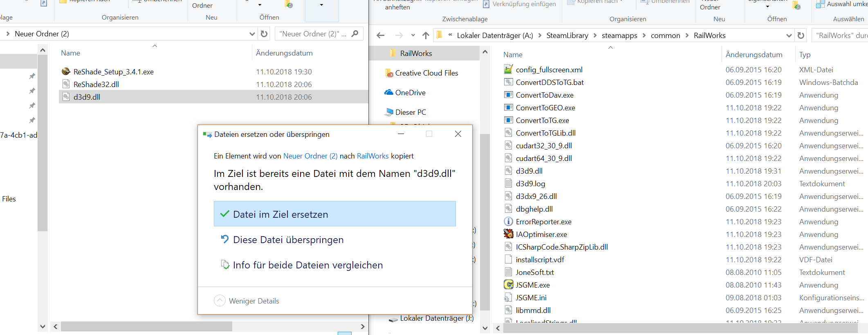Image resolution: width=868 pixels, height=335 pixels.
Task: Click the config_fullscreen.xml file icon
Action: (x=508, y=69)
